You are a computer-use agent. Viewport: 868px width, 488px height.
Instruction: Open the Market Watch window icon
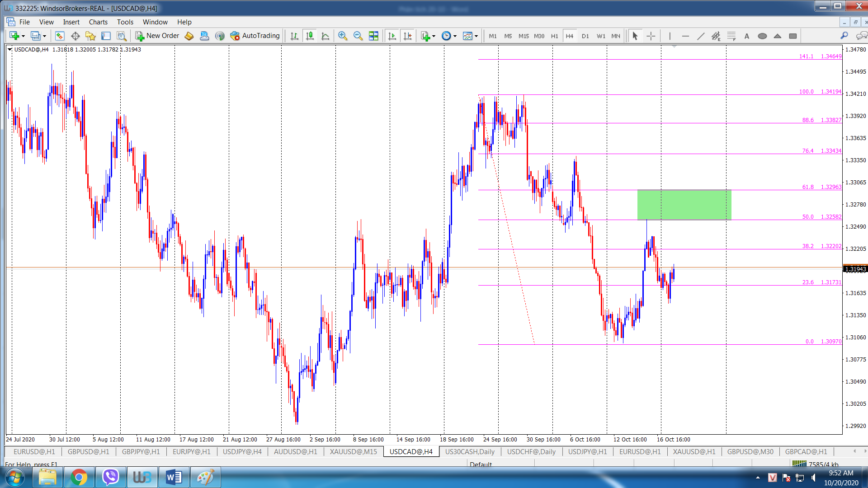[x=60, y=36]
